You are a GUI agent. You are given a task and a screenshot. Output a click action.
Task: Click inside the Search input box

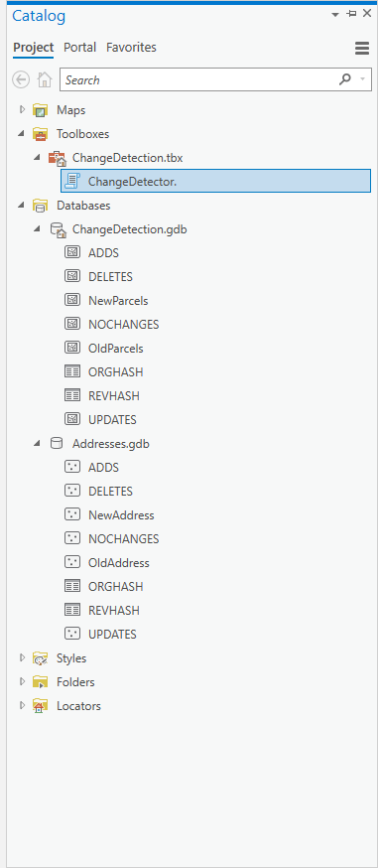[199, 79]
